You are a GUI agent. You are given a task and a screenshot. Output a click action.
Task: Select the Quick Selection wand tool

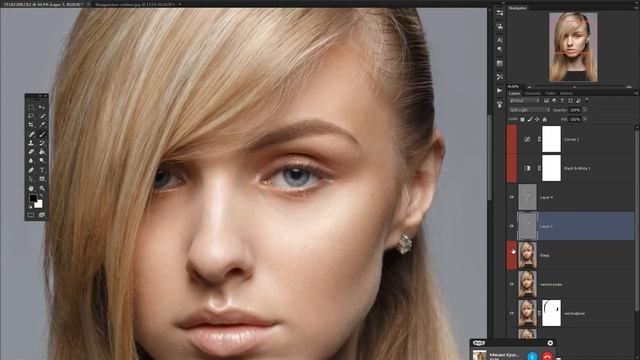click(x=42, y=116)
